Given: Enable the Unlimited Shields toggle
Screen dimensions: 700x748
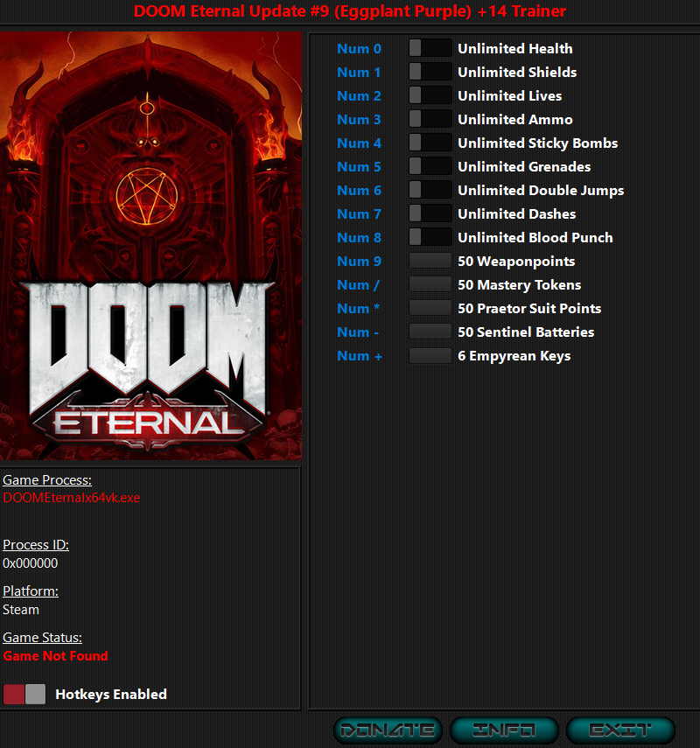Looking at the screenshot, I should [x=430, y=72].
